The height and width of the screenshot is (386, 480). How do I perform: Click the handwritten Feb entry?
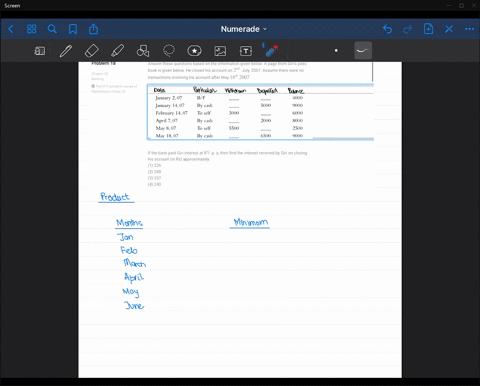click(x=129, y=250)
